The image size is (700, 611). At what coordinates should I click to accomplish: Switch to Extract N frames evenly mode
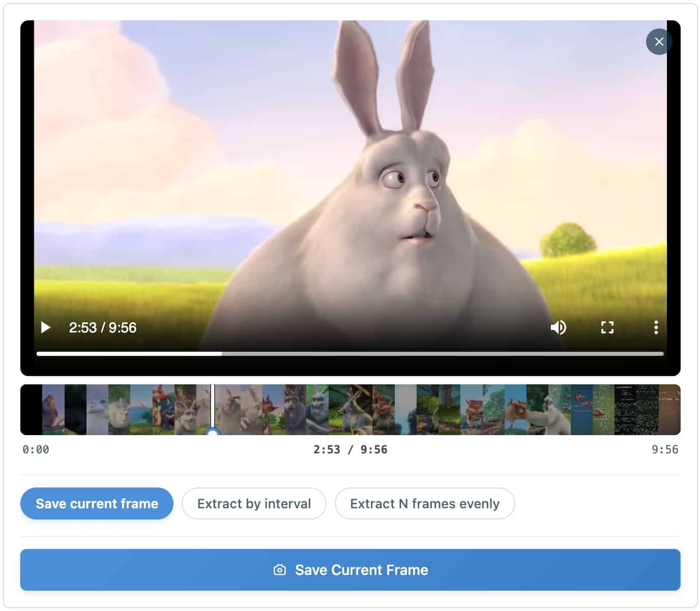coord(425,504)
